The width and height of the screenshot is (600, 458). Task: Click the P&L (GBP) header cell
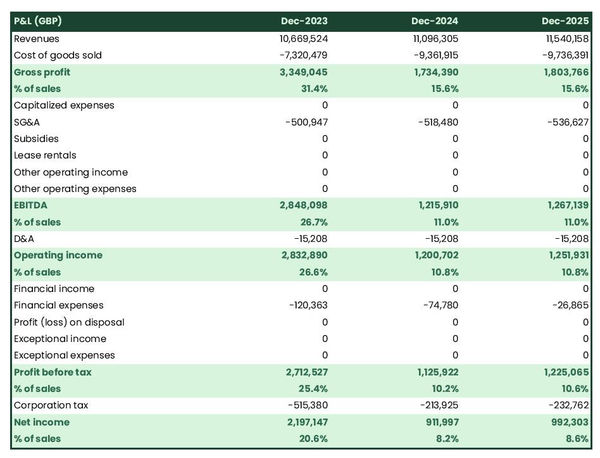coord(42,21)
